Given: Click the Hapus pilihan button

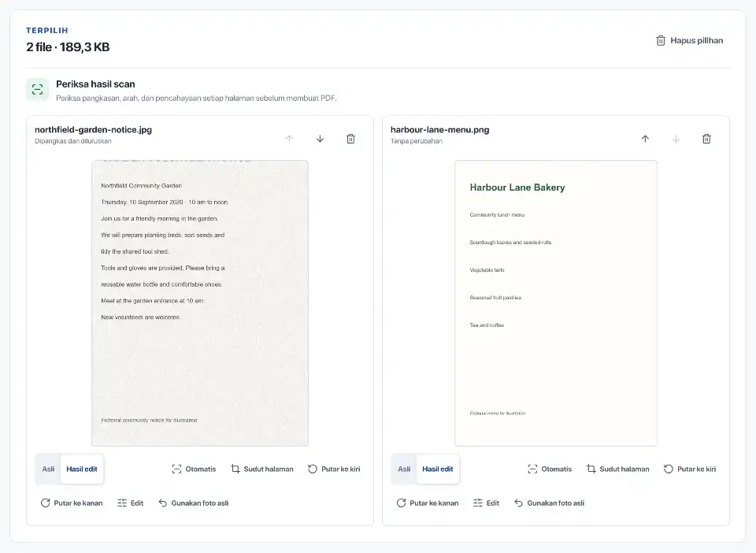Looking at the screenshot, I should (x=690, y=40).
